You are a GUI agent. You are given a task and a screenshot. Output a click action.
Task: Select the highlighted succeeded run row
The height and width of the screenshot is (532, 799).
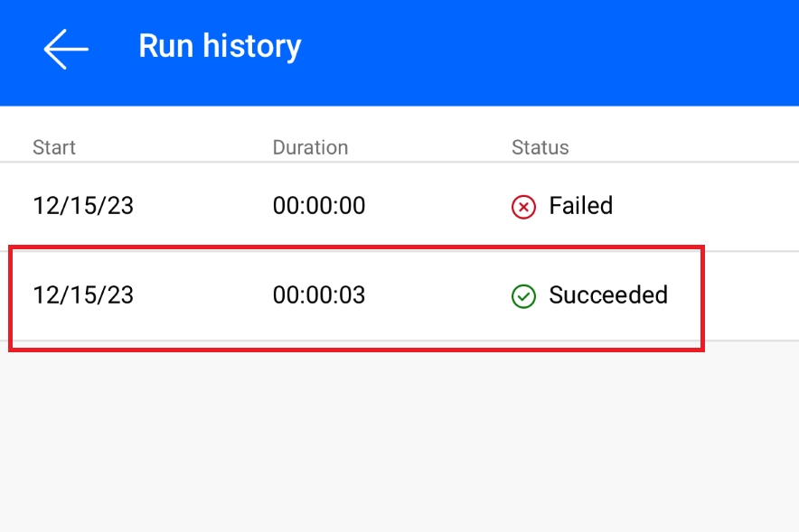click(356, 296)
